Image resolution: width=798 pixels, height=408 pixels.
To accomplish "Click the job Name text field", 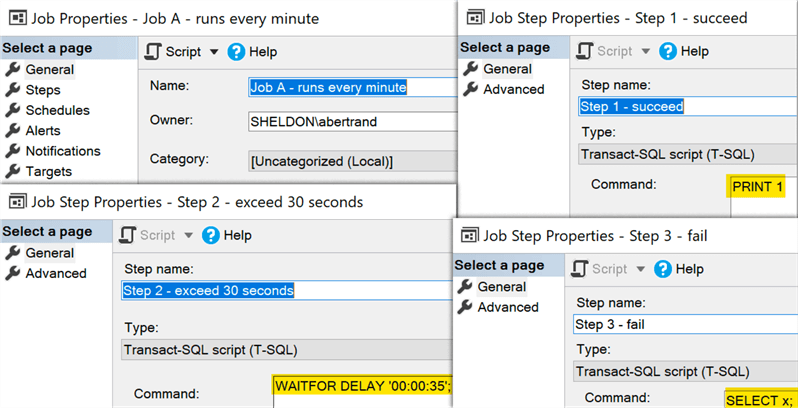I will click(x=342, y=87).
